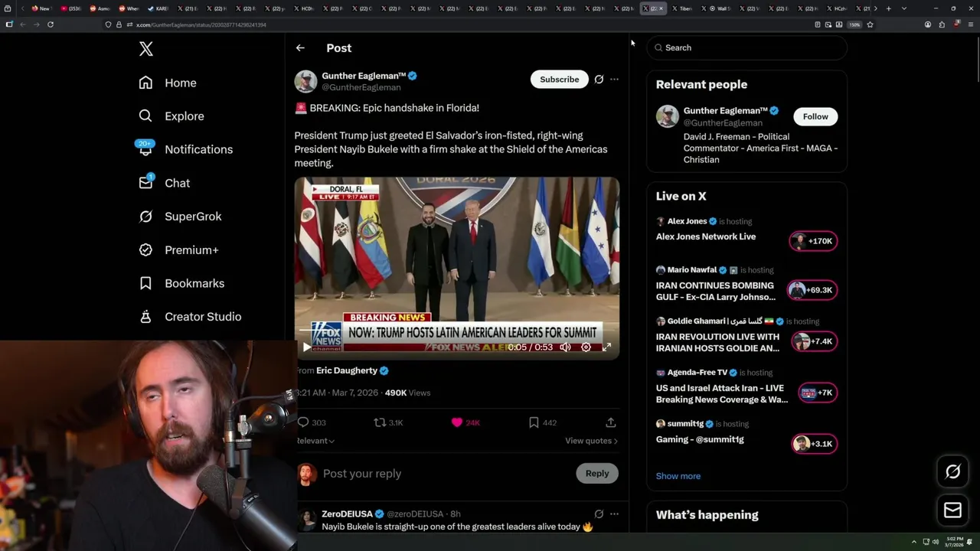
Task: Repost the post with 3.1K reposts
Action: point(388,422)
